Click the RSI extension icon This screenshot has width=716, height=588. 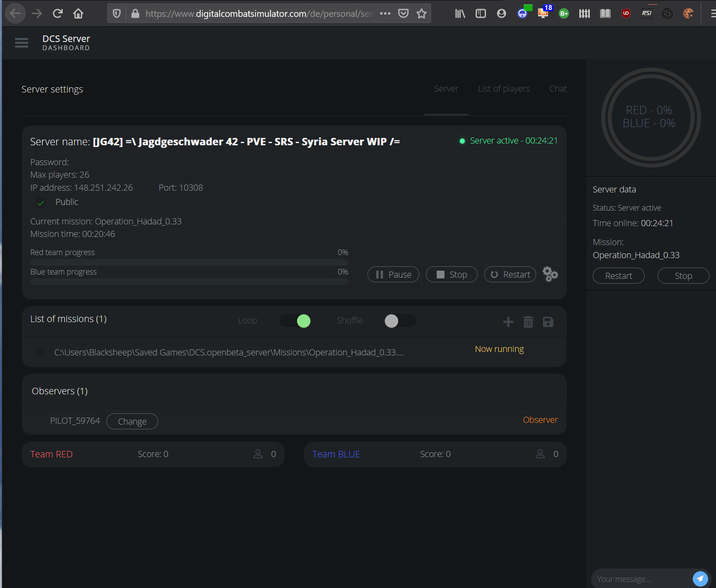tap(647, 13)
